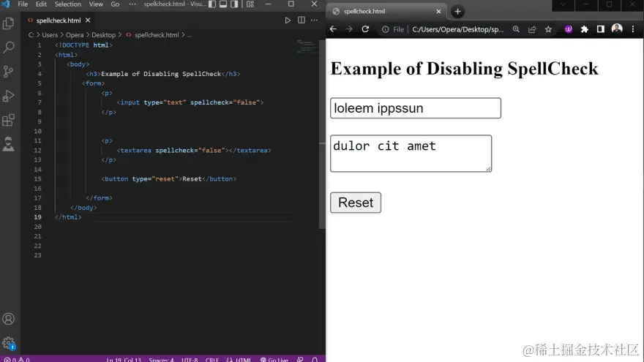The image size is (644, 362).
Task: Select the spellcheck.html editor tab
Action: [59, 20]
